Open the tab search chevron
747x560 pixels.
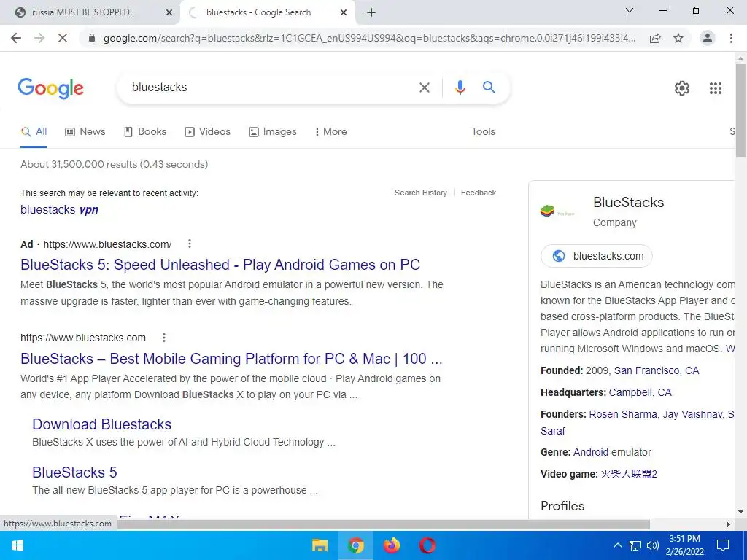pyautogui.click(x=630, y=10)
